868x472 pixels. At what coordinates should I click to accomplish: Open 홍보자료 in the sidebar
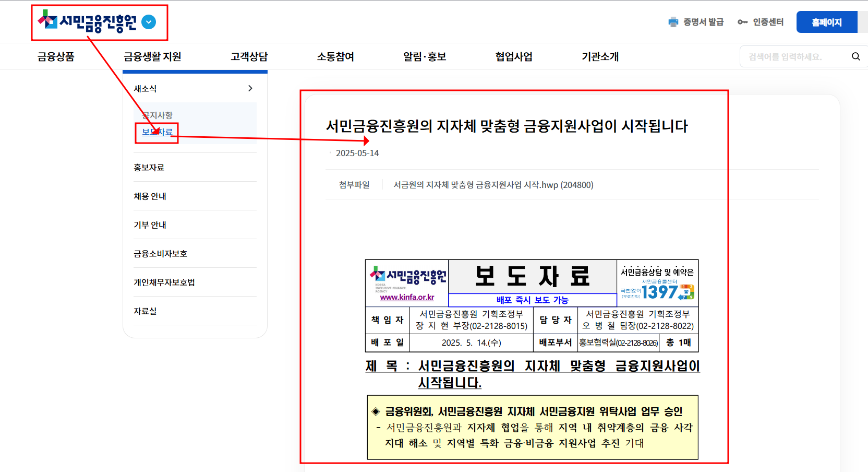(x=149, y=168)
